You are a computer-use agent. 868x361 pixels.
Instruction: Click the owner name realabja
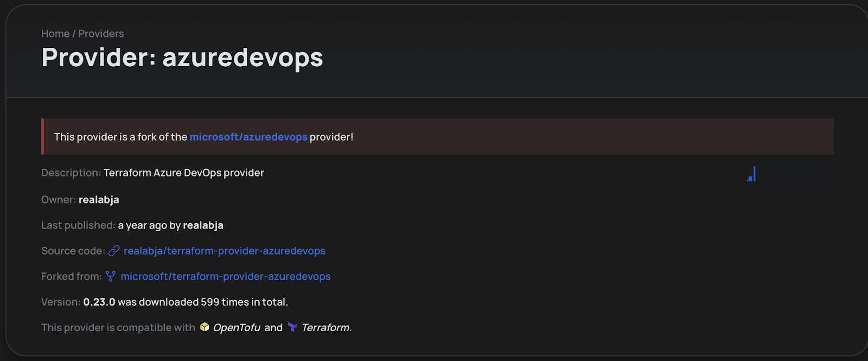tap(99, 200)
